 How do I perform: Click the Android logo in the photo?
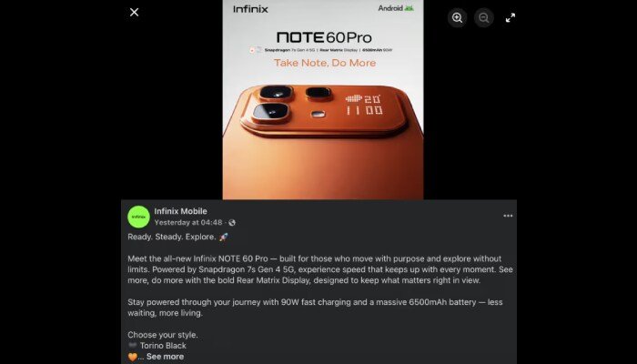tap(396, 8)
